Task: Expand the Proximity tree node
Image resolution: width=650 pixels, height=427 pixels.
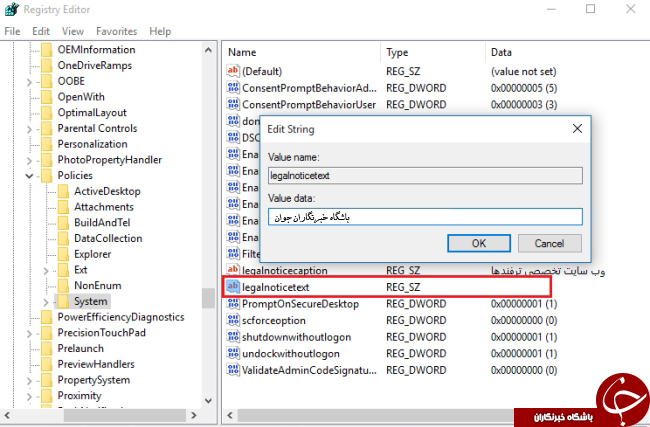Action: [29, 396]
